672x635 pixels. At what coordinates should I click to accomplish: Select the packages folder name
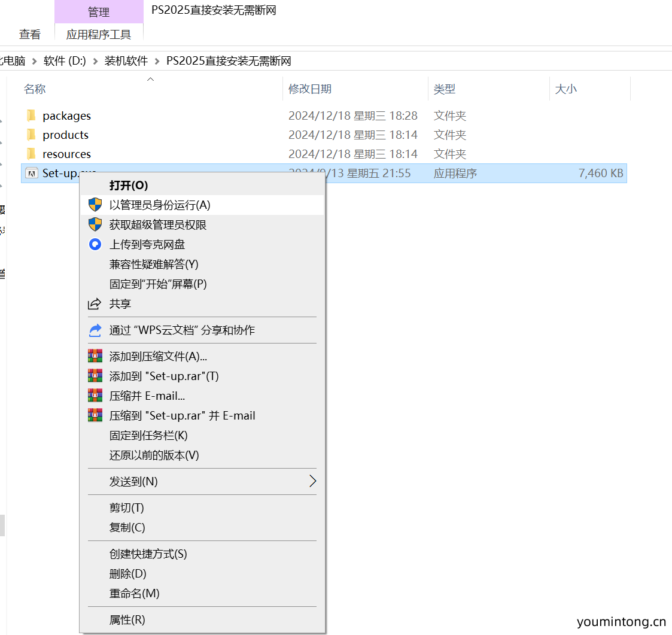click(x=66, y=116)
